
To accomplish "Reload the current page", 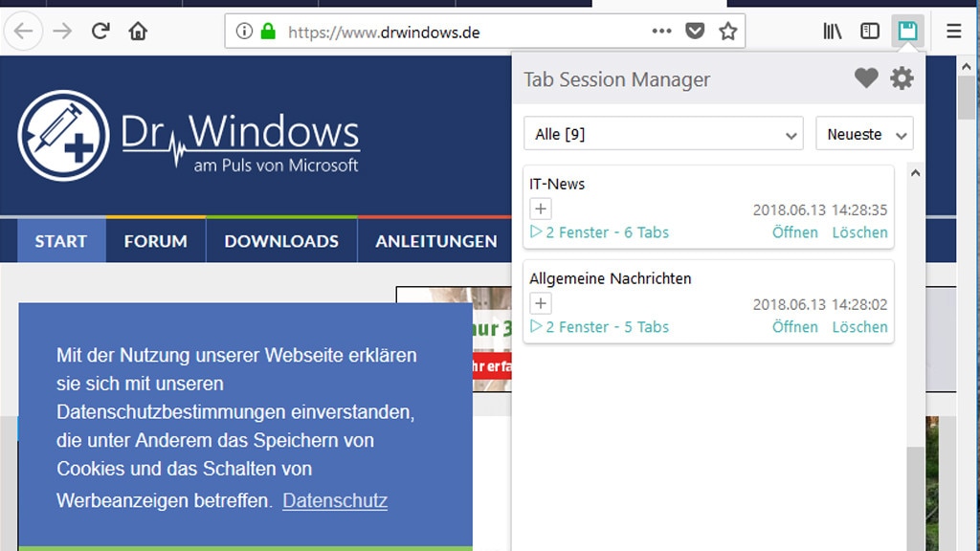I will (100, 32).
